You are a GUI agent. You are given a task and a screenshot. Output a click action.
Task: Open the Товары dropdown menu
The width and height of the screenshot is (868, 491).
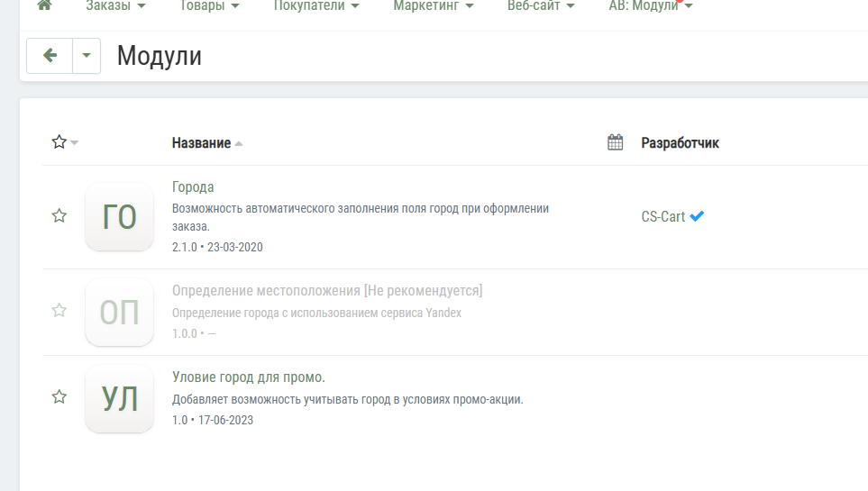(x=209, y=6)
